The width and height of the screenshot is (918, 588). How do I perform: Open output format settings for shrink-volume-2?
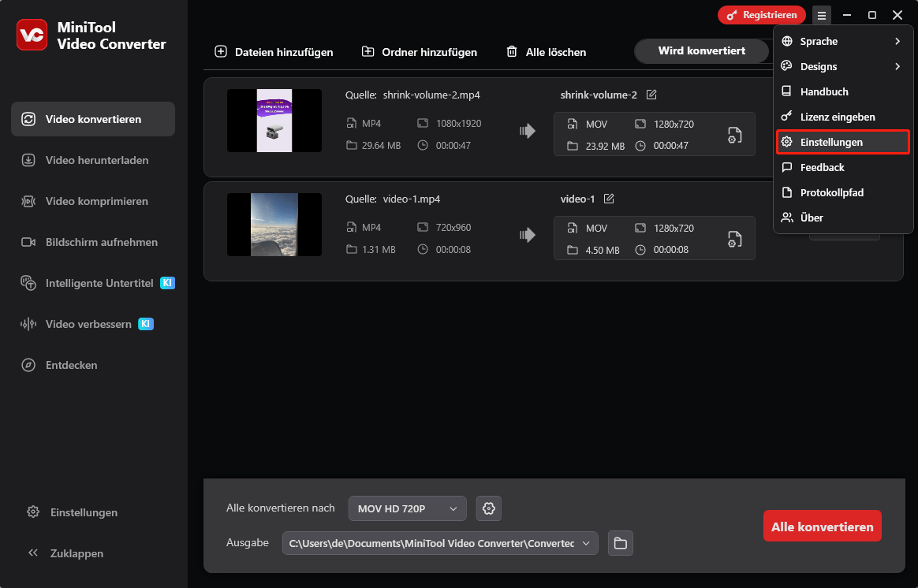(x=735, y=135)
